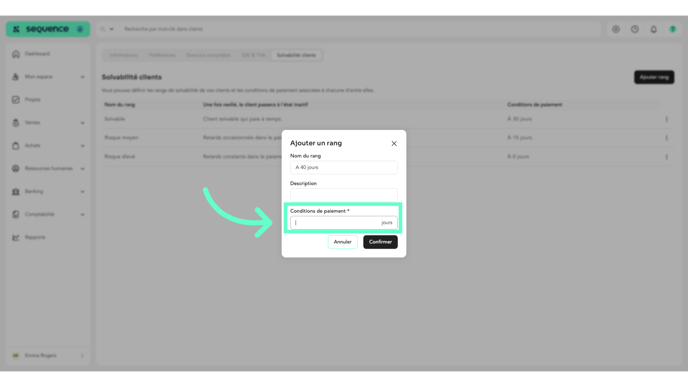Select the 'Risque élevé' rank name

(x=120, y=157)
